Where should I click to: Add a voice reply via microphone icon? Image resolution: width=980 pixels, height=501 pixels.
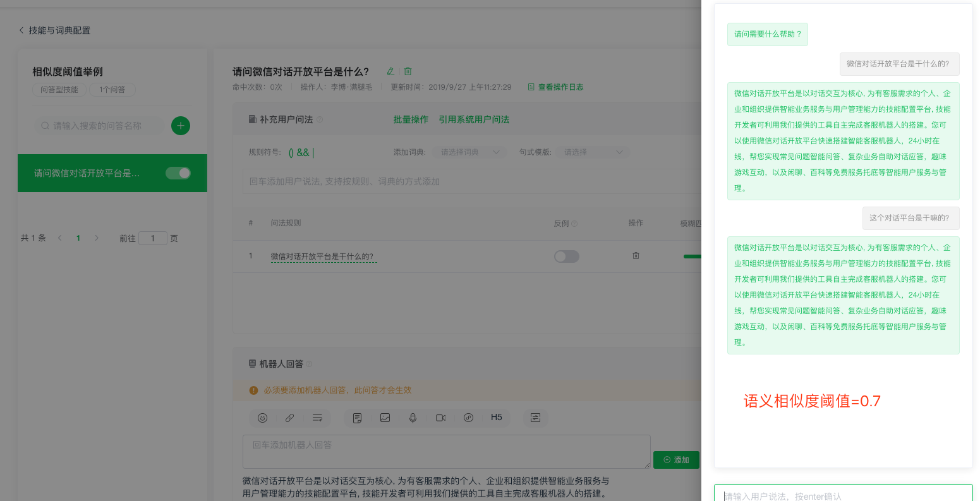coord(413,418)
